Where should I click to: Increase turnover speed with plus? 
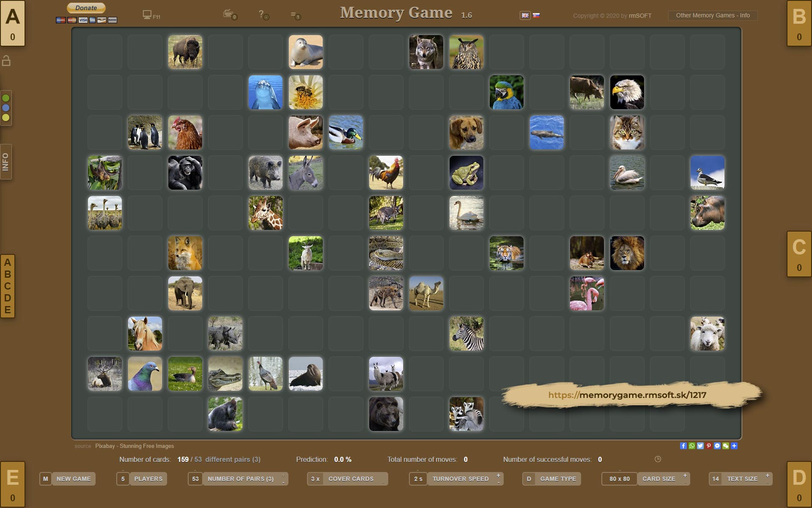[x=498, y=475]
